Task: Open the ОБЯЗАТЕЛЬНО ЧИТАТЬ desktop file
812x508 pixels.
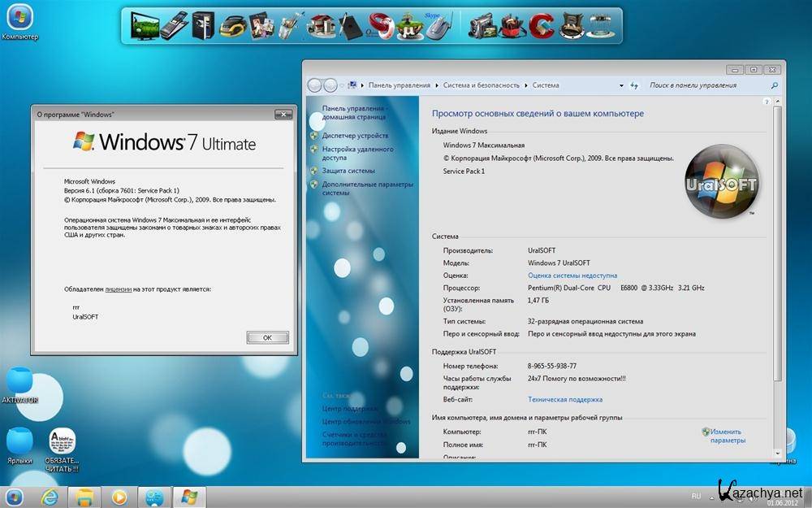Action: coord(63,444)
